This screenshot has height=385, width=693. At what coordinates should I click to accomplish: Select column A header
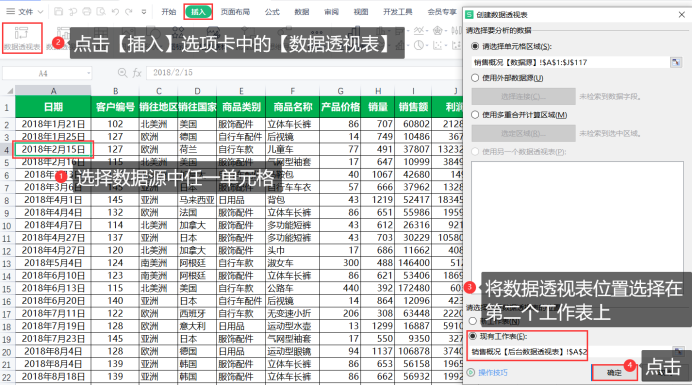point(53,91)
